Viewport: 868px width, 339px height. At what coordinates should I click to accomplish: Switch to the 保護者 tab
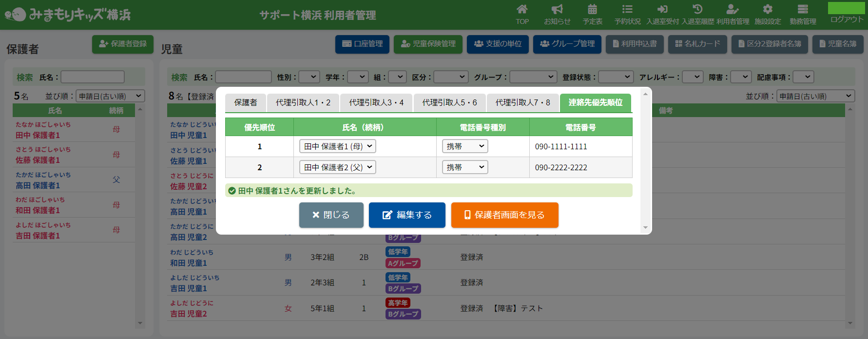(x=246, y=102)
